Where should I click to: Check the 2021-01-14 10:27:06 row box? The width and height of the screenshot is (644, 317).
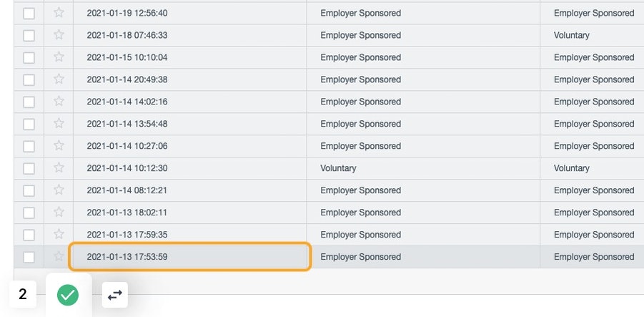coord(29,147)
